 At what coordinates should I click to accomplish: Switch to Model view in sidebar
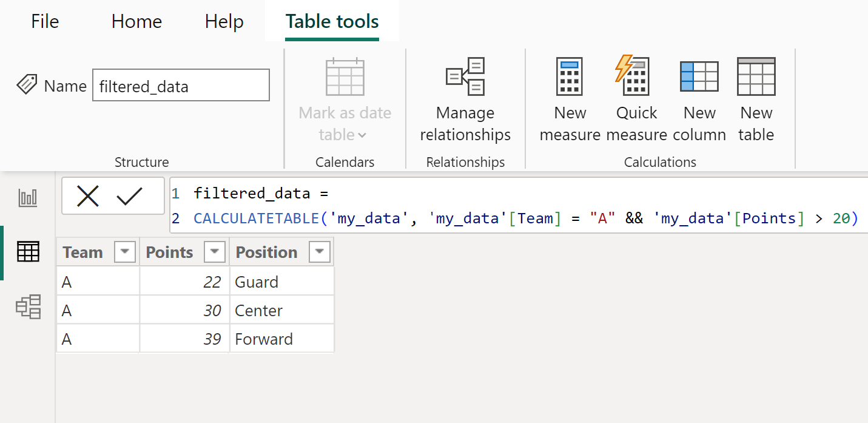[28, 306]
